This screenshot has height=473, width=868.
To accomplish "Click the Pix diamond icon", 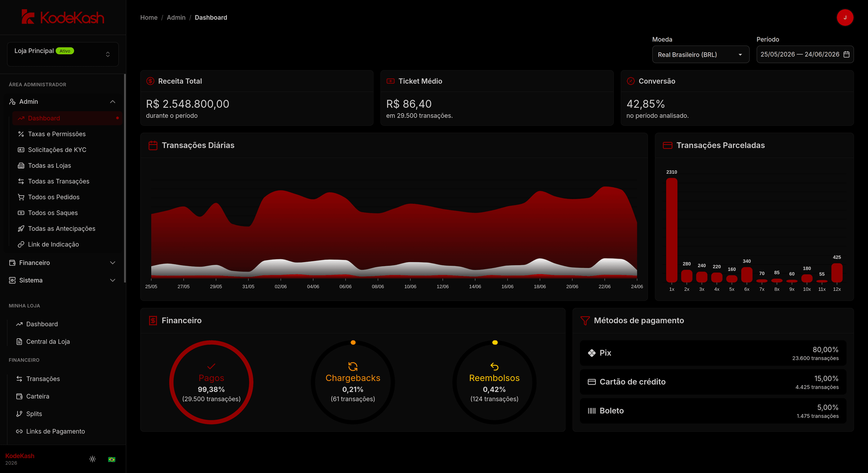I will (x=591, y=353).
